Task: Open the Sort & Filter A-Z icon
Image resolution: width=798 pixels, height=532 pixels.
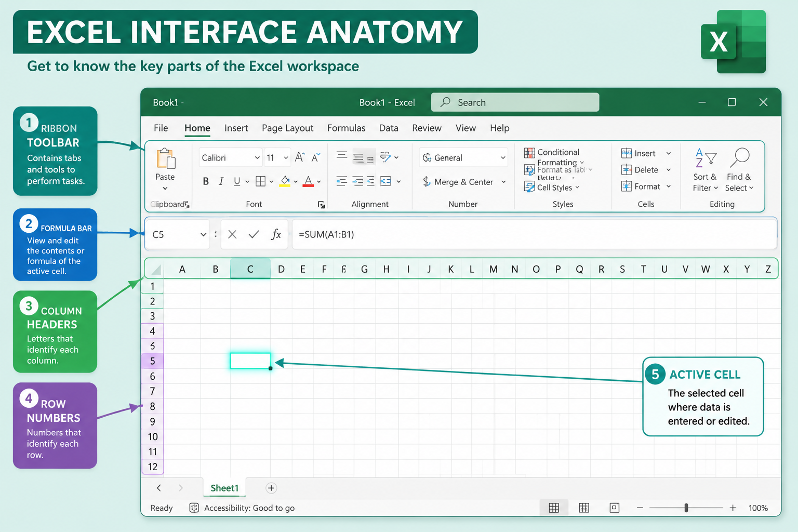Action: (706, 158)
